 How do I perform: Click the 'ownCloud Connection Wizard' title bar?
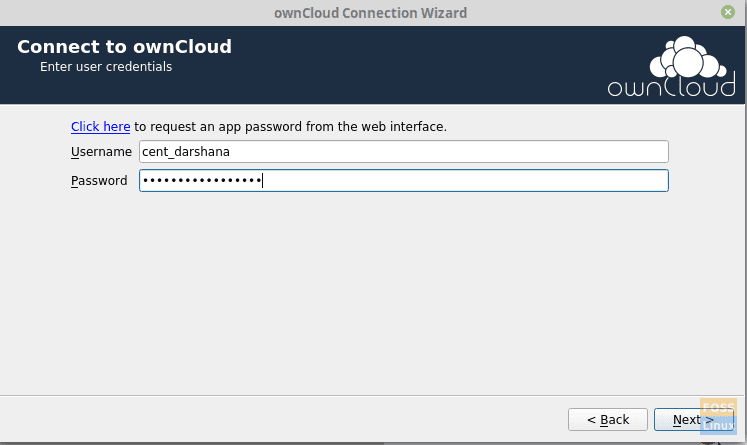point(371,13)
